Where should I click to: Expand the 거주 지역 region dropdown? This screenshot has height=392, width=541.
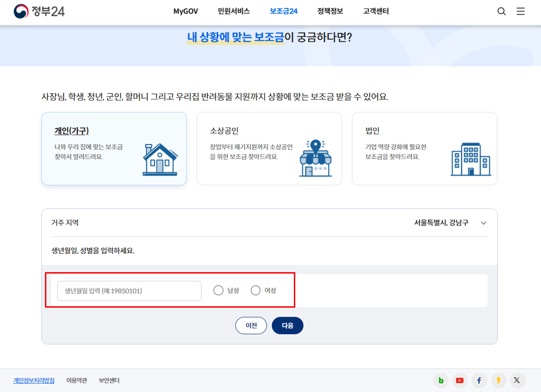484,223
